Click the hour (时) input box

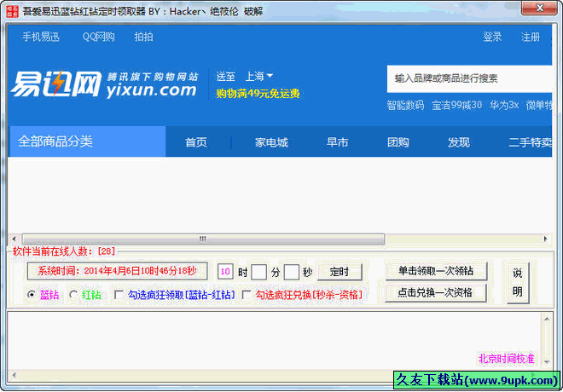pos(225,272)
